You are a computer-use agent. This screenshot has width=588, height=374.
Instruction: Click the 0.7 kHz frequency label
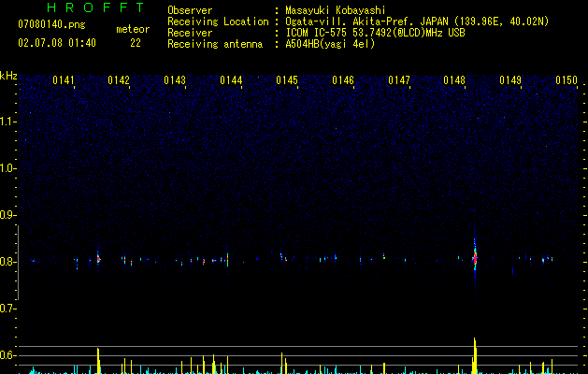(x=7, y=309)
